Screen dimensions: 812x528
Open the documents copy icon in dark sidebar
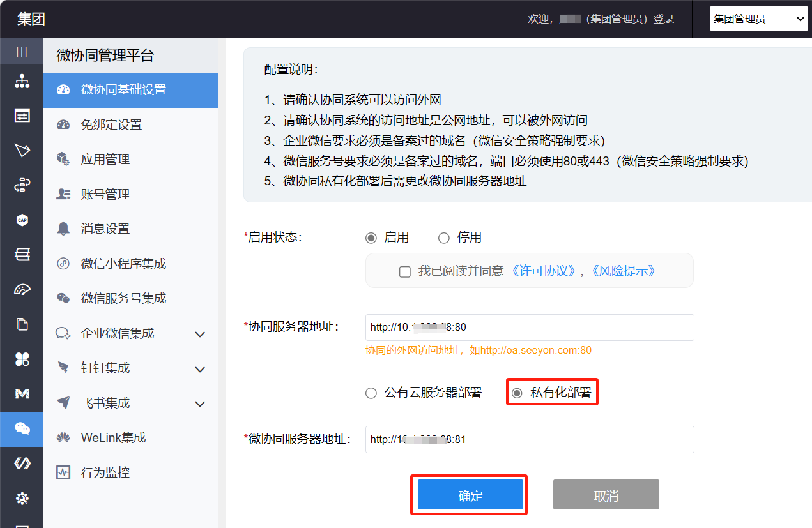(x=22, y=324)
